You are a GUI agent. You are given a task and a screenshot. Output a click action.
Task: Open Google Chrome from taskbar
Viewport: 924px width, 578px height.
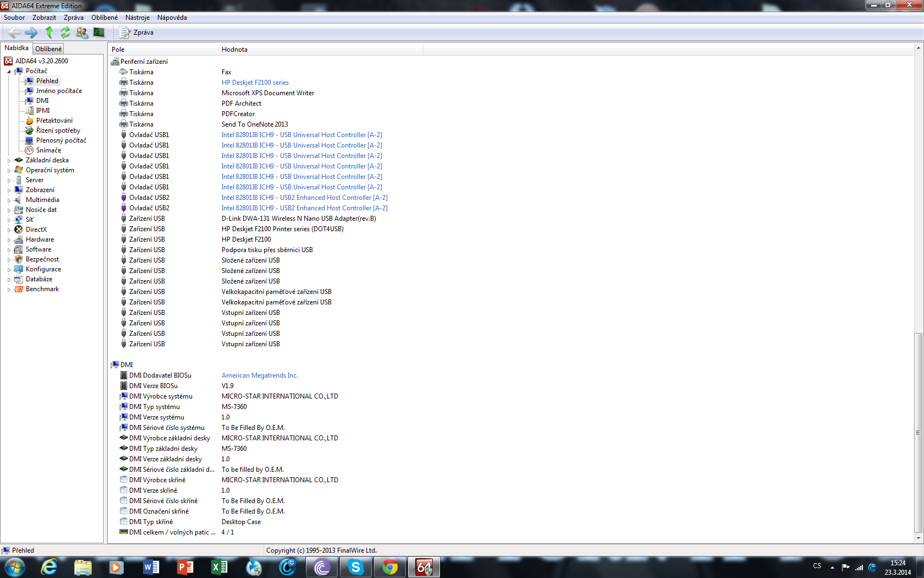[x=389, y=567]
